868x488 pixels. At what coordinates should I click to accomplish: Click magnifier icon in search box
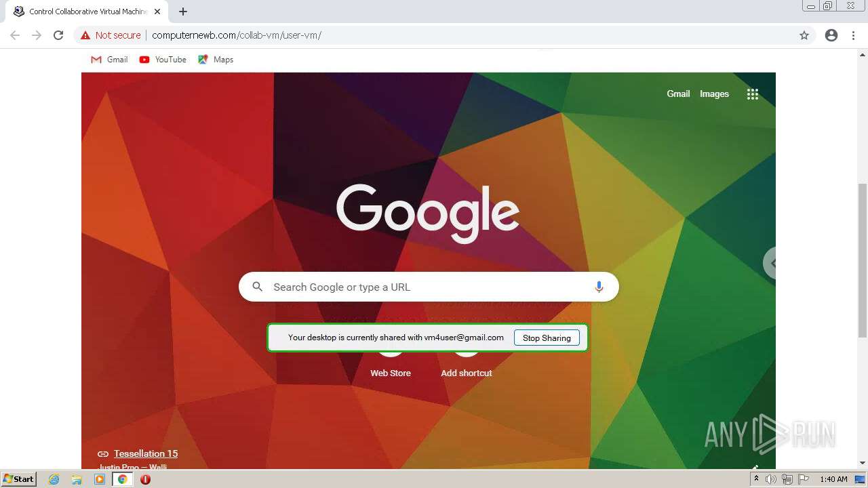tap(257, 287)
